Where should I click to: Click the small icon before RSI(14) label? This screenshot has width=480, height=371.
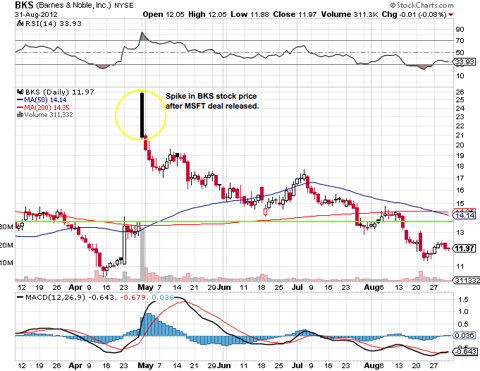point(20,24)
